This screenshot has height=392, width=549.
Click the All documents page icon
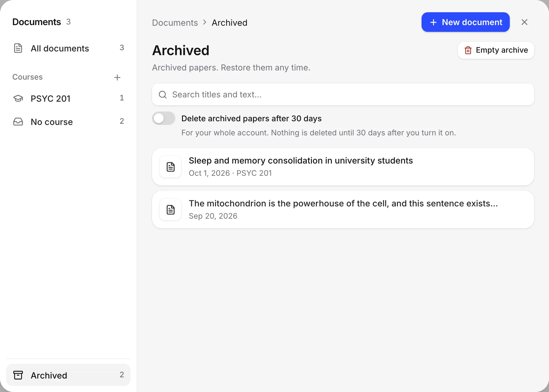(18, 48)
